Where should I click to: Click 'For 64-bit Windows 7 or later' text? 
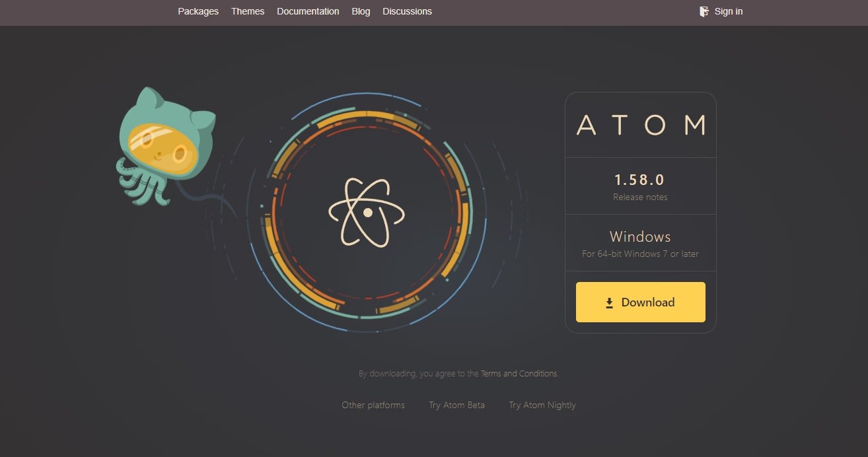click(640, 254)
